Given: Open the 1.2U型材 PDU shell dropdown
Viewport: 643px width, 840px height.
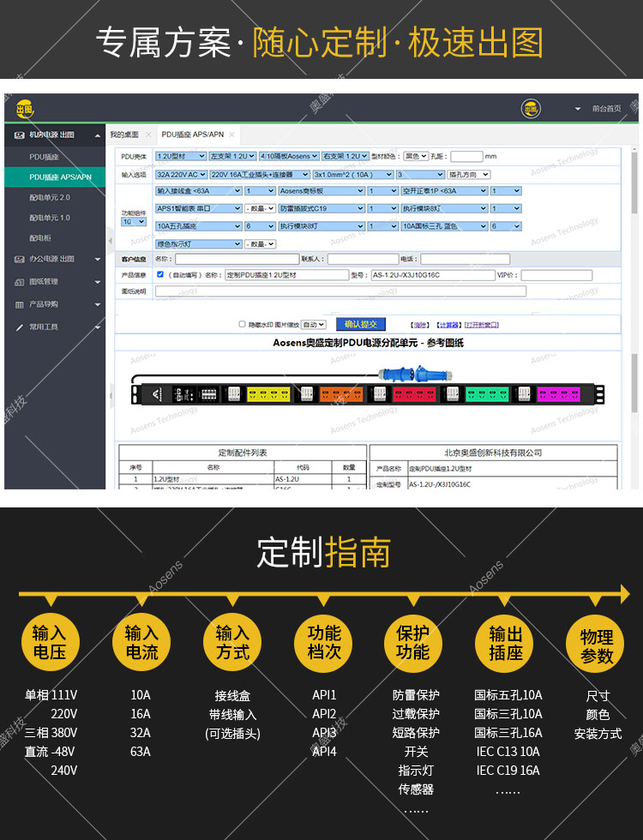Looking at the screenshot, I should point(180,157).
